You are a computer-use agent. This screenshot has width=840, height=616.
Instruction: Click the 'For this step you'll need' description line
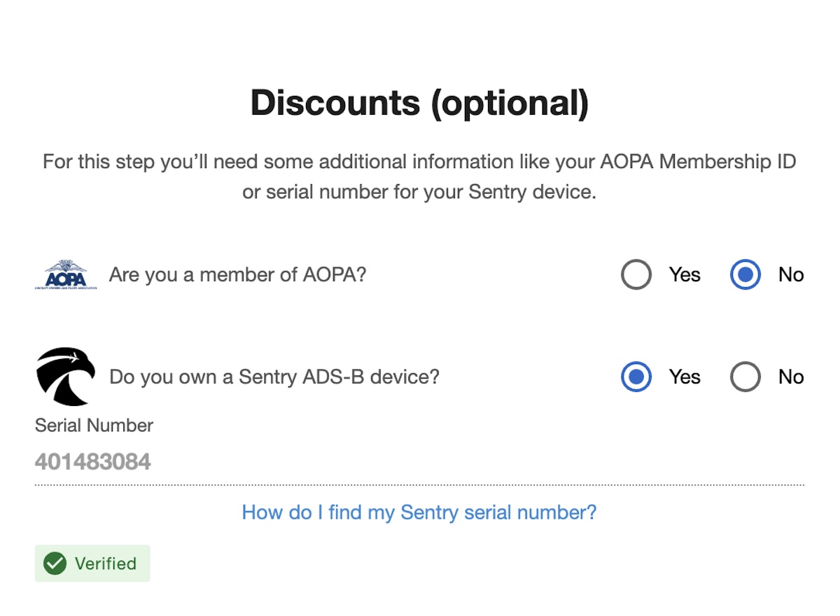[x=419, y=162]
